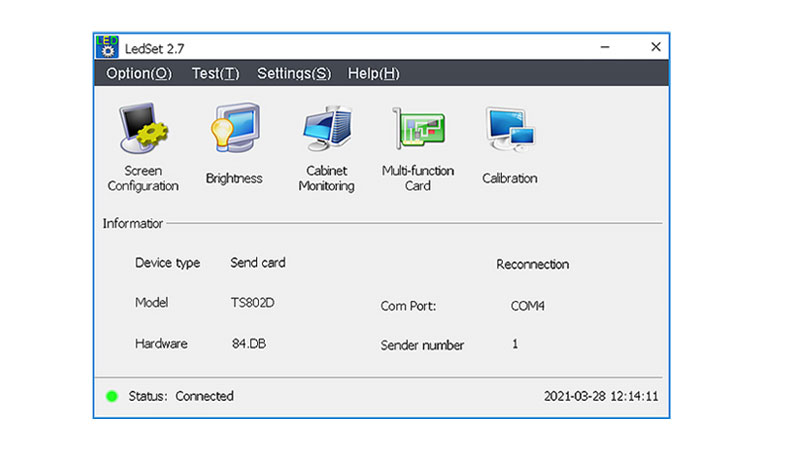Click the Device type label
This screenshot has height=450, width=800.
click(167, 263)
